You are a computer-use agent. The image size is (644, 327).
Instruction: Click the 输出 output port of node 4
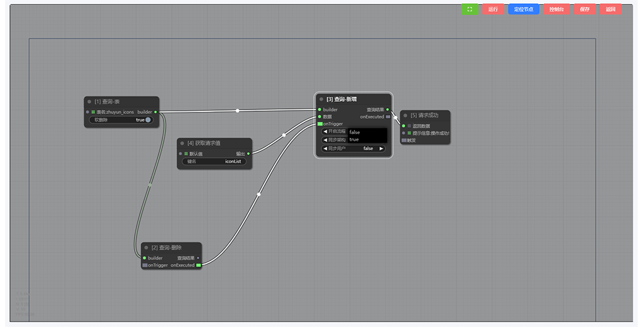[x=248, y=153]
